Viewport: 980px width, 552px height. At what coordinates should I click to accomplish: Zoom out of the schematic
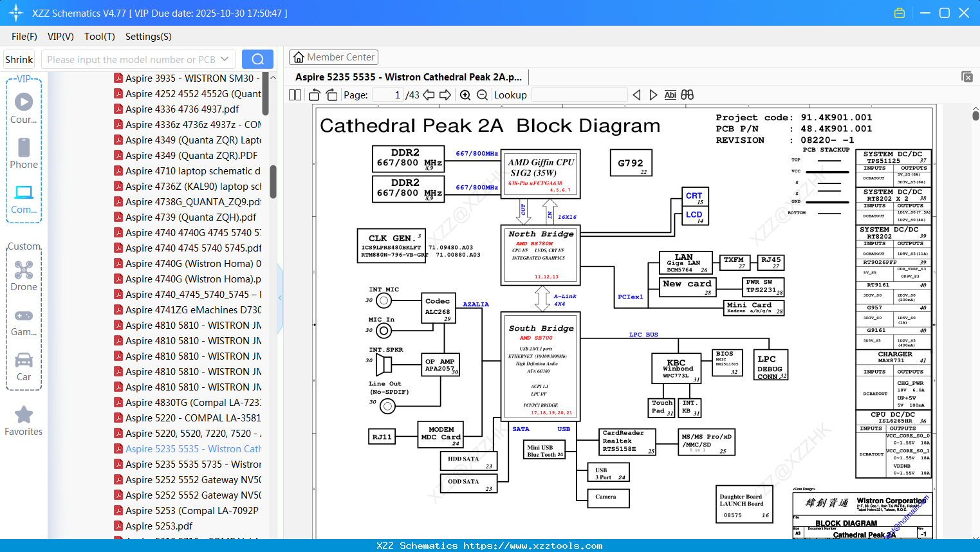(x=482, y=95)
